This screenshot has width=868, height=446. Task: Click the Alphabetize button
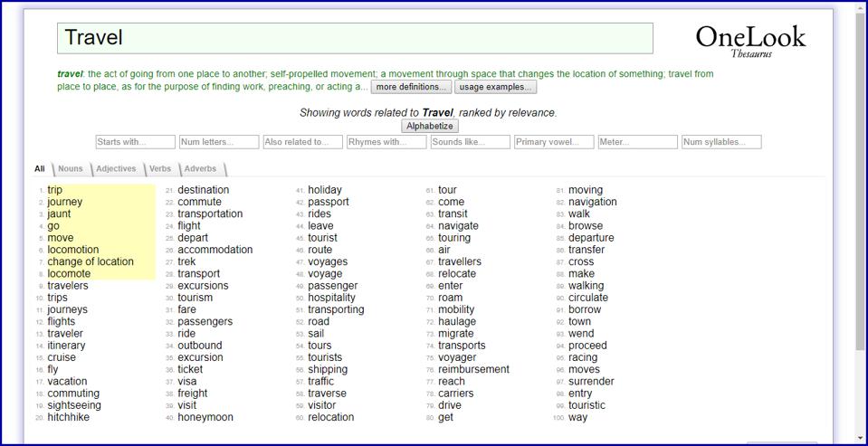(x=429, y=127)
